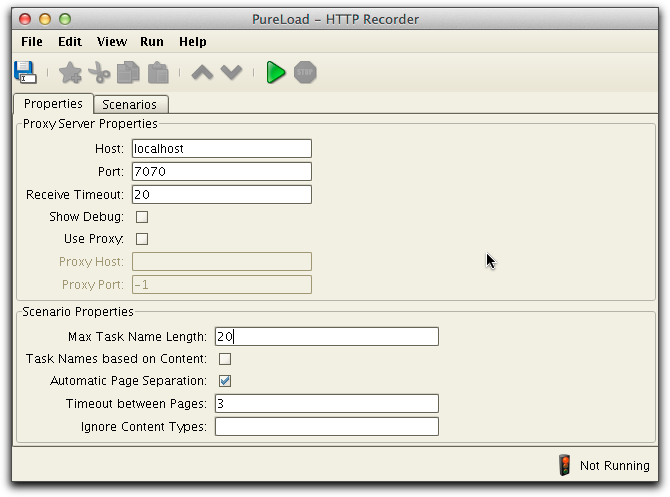Click the Max Task Name Length field

[327, 337]
